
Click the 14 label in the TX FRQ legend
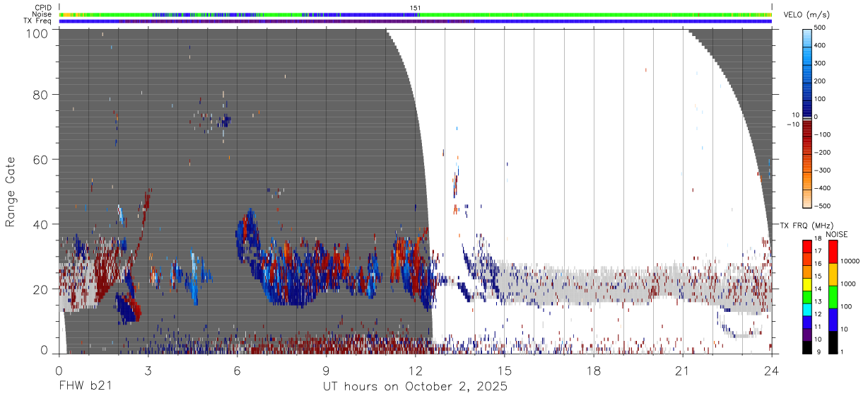click(x=819, y=289)
